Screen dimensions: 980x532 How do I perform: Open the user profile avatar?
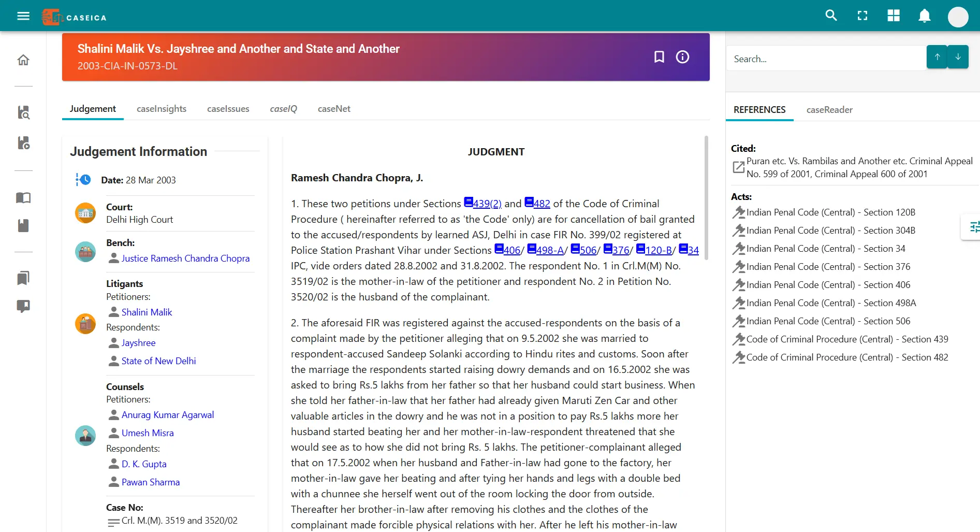958,17
